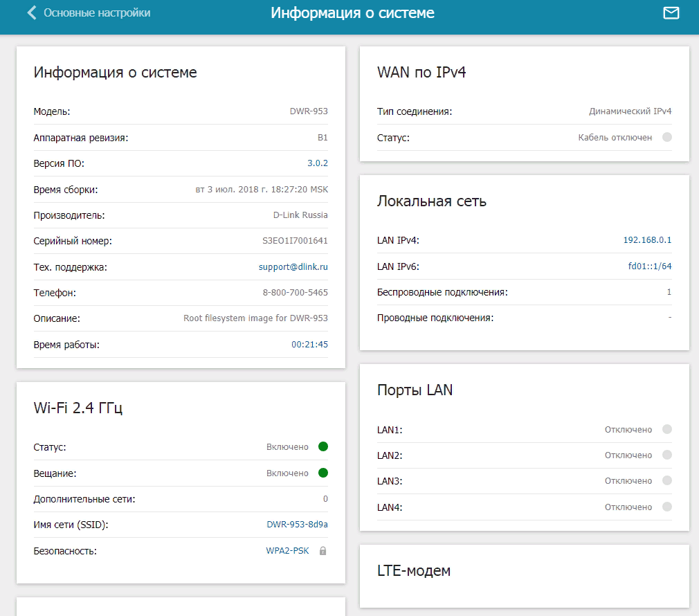The height and width of the screenshot is (616, 699).
Task: Click the LAN3 port status dot
Action: point(666,481)
